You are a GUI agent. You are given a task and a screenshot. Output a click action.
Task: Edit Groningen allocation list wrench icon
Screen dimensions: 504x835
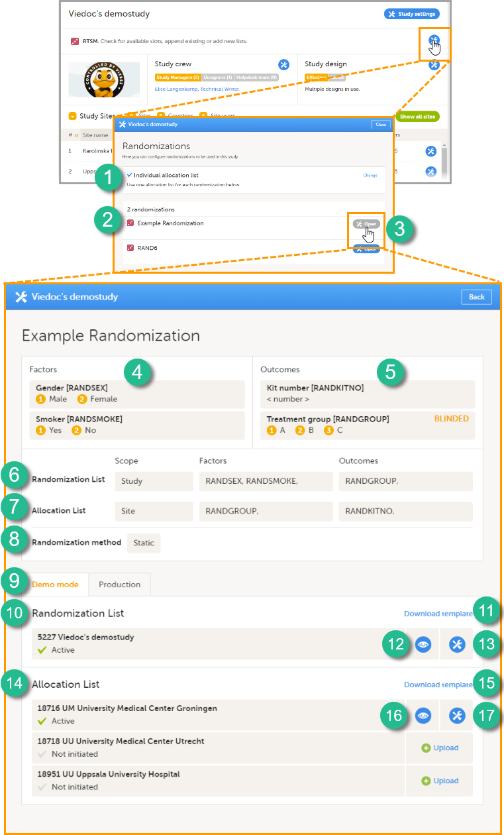(x=456, y=715)
